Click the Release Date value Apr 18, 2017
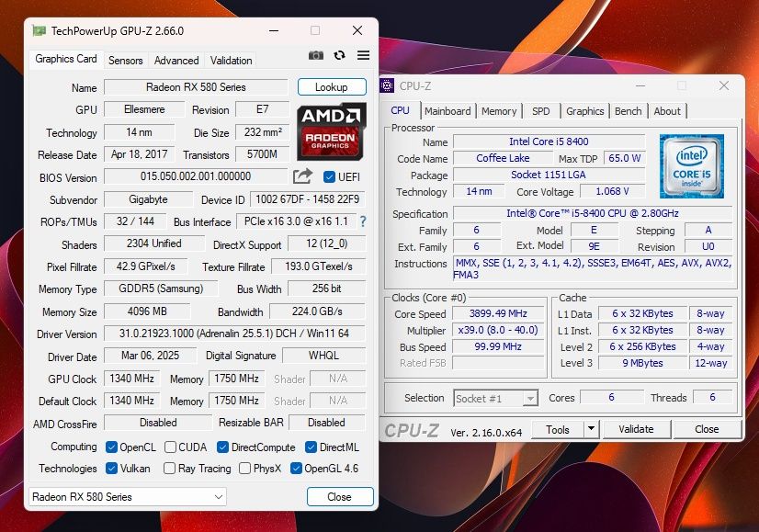 [x=140, y=154]
